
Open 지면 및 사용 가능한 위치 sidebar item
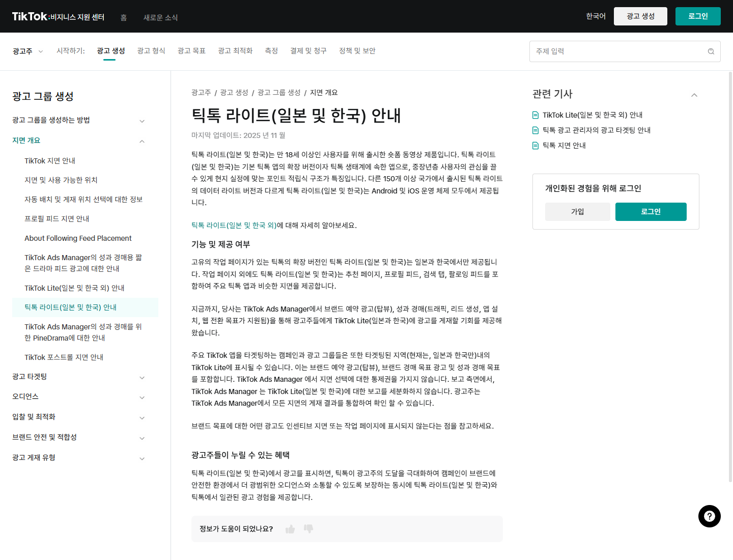click(61, 180)
